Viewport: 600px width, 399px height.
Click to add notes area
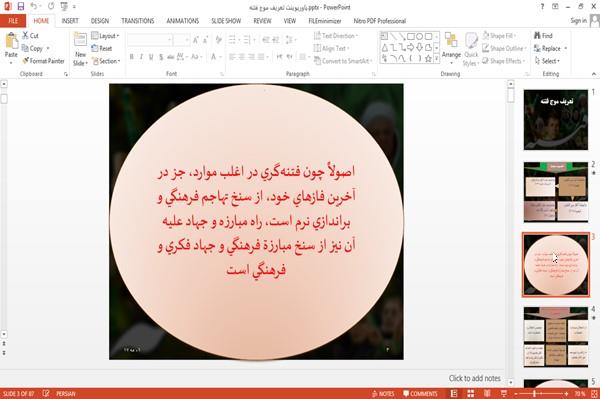point(474,378)
